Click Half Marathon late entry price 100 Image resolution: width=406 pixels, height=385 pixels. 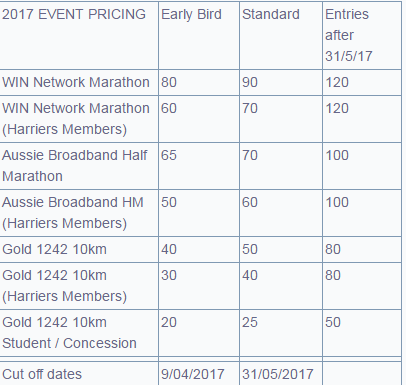pos(337,155)
